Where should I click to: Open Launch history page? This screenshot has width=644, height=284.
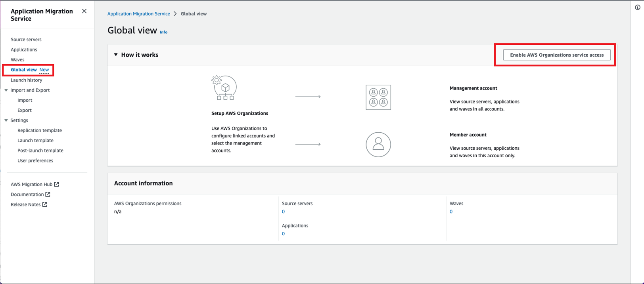[27, 80]
